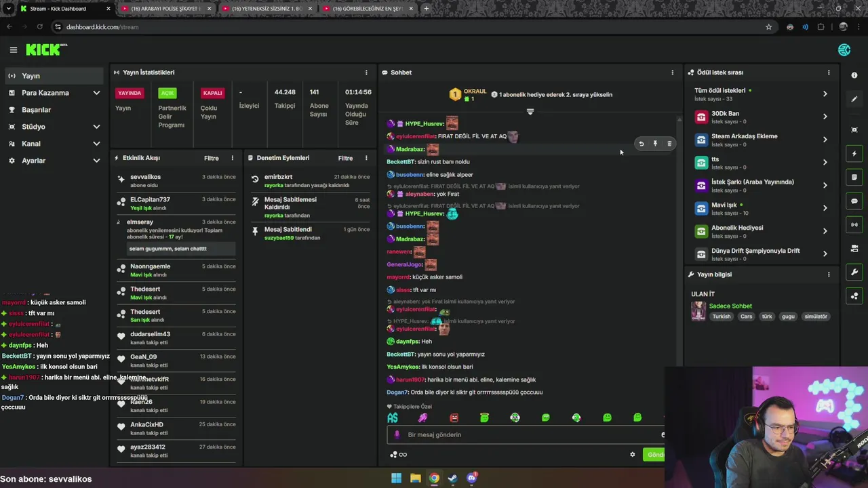Image resolution: width=868 pixels, height=488 pixels.
Task: Click the green Gönder send button
Action: pyautogui.click(x=654, y=455)
